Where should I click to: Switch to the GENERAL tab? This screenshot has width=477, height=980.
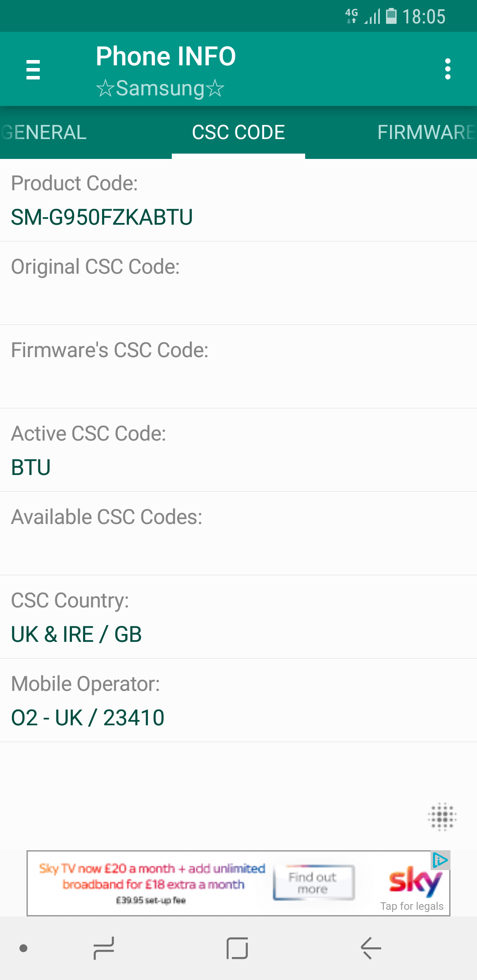(x=44, y=132)
